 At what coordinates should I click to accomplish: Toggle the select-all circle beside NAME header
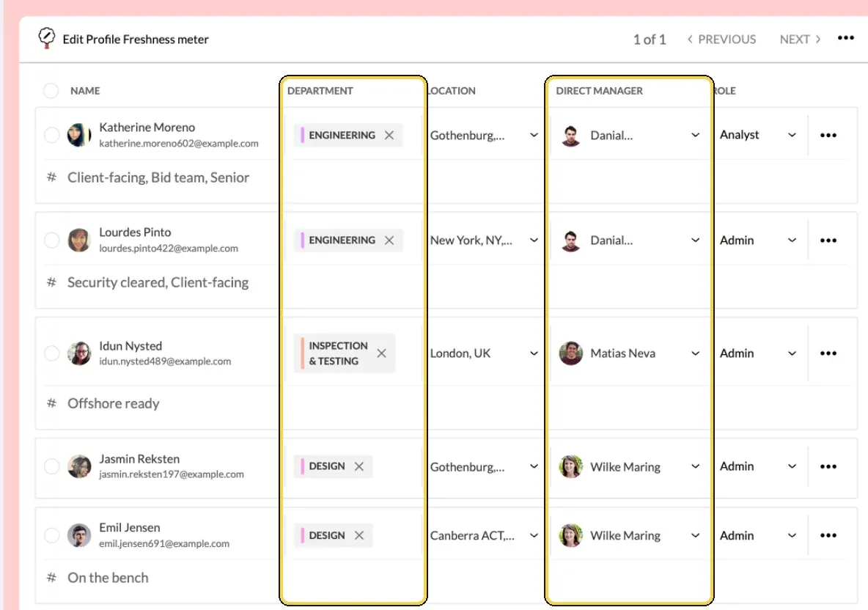51,91
